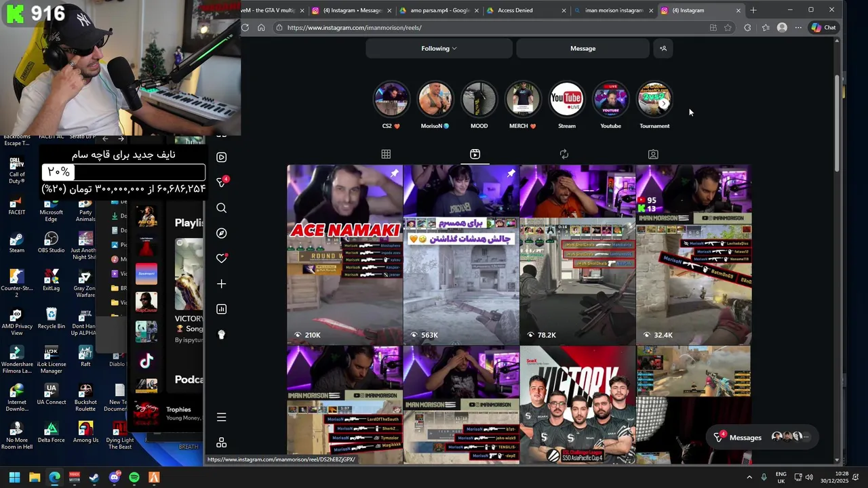
Task: Open the 'Also from Meta' apps icon
Action: click(x=222, y=443)
